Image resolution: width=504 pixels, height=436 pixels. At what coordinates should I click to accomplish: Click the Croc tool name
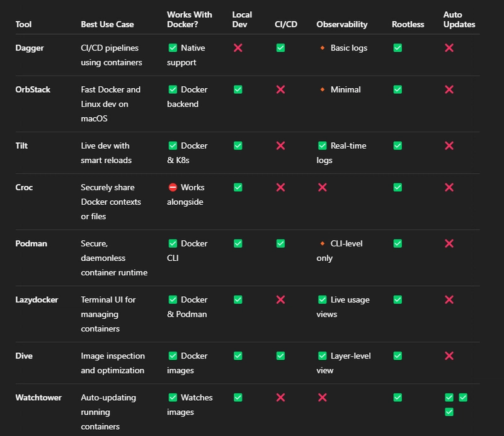24,187
